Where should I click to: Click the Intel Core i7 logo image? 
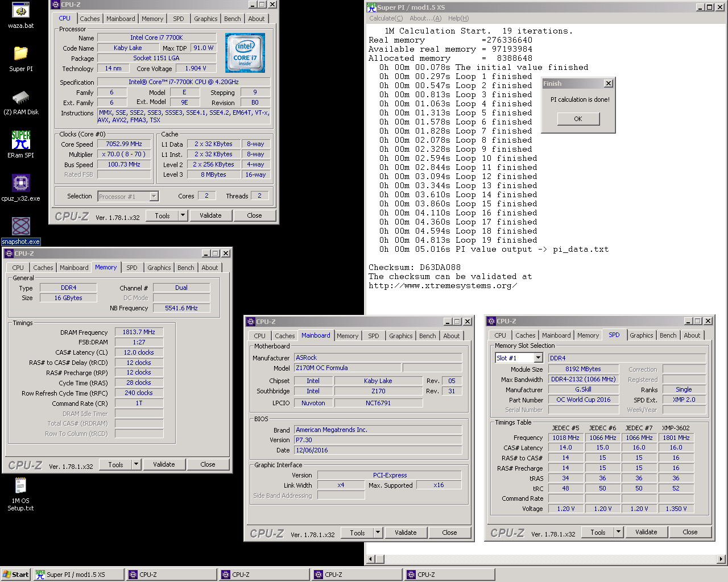click(245, 52)
